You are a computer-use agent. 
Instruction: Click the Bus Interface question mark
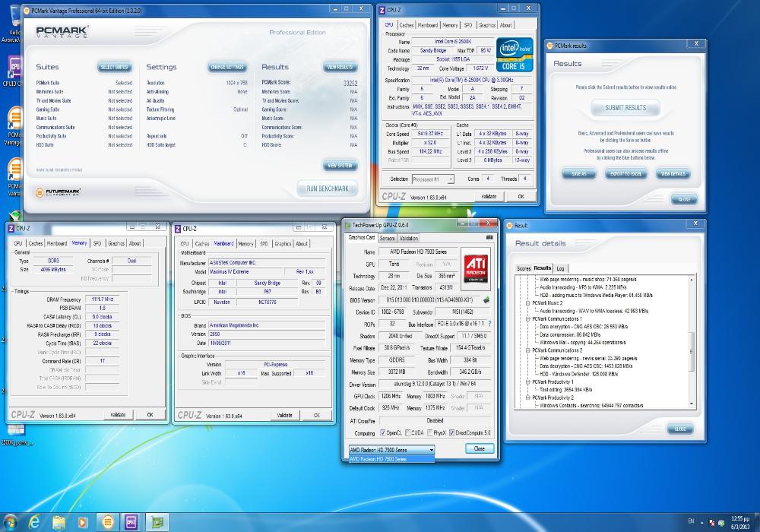pyautogui.click(x=489, y=323)
